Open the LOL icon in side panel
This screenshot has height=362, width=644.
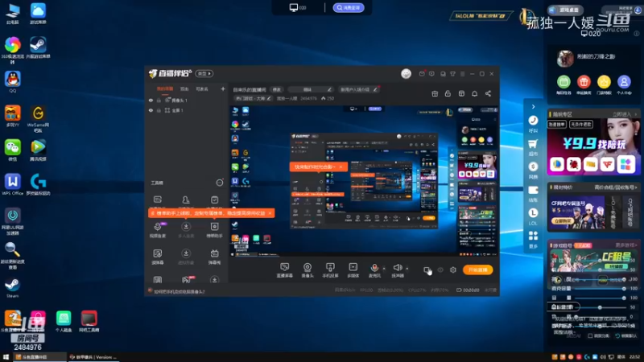[x=533, y=216]
